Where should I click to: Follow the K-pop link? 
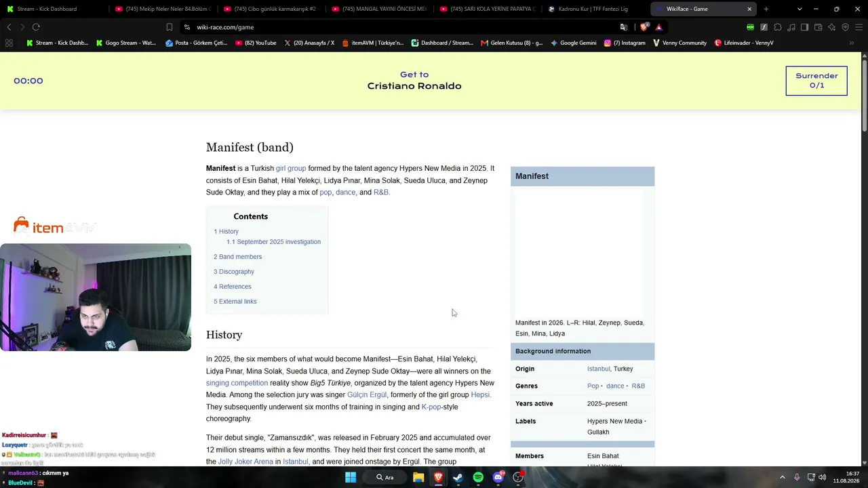431,407
